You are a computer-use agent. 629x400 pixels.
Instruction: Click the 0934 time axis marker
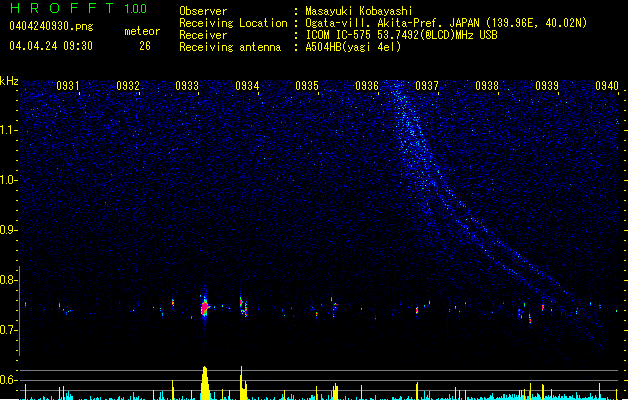tap(247, 86)
